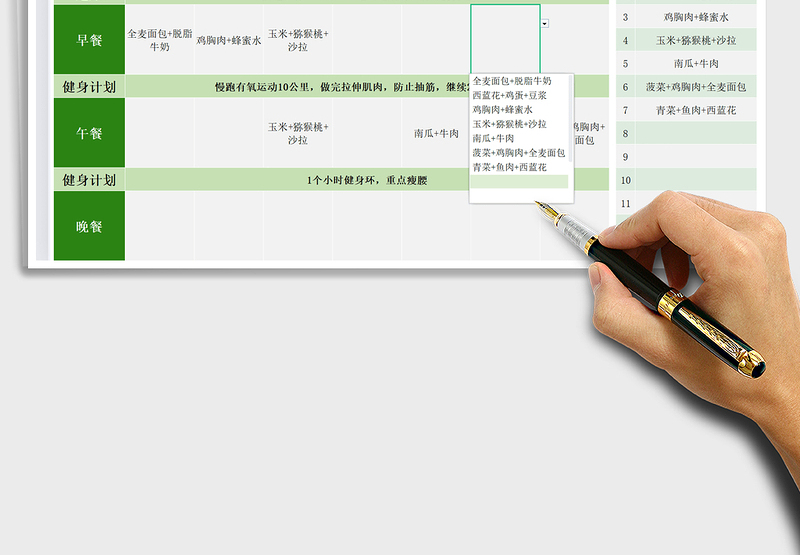800x555 pixels.
Task: Open the dropdown arrow beside the selected breakfast cell
Action: (x=544, y=23)
